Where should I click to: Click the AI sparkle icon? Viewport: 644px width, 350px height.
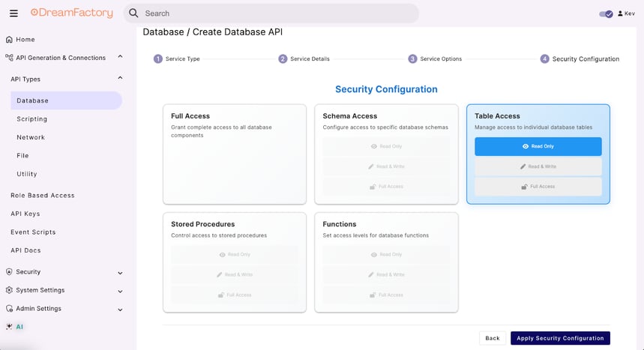coord(9,327)
